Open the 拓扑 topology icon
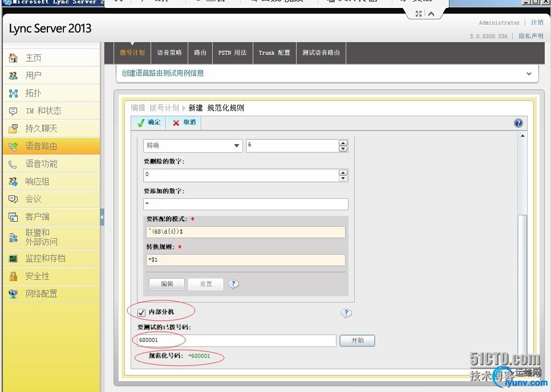 (13, 93)
